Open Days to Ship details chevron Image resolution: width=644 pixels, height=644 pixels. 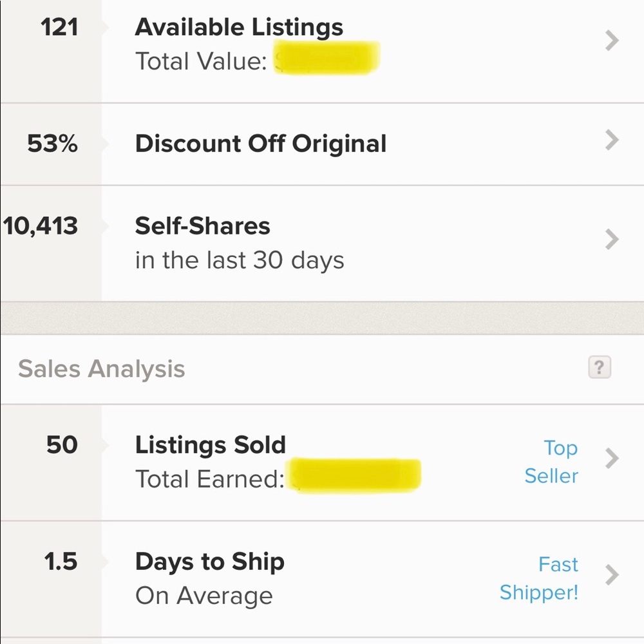click(x=612, y=574)
